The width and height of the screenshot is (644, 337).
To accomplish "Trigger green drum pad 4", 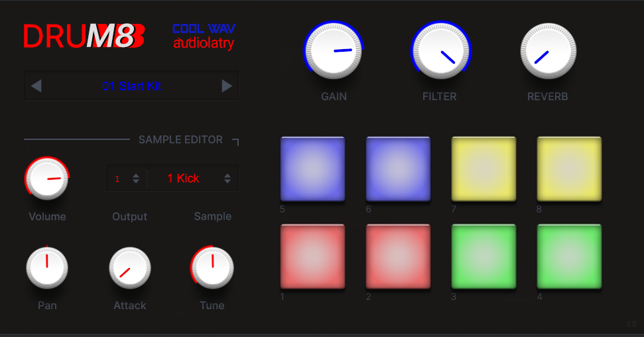I will 569,257.
